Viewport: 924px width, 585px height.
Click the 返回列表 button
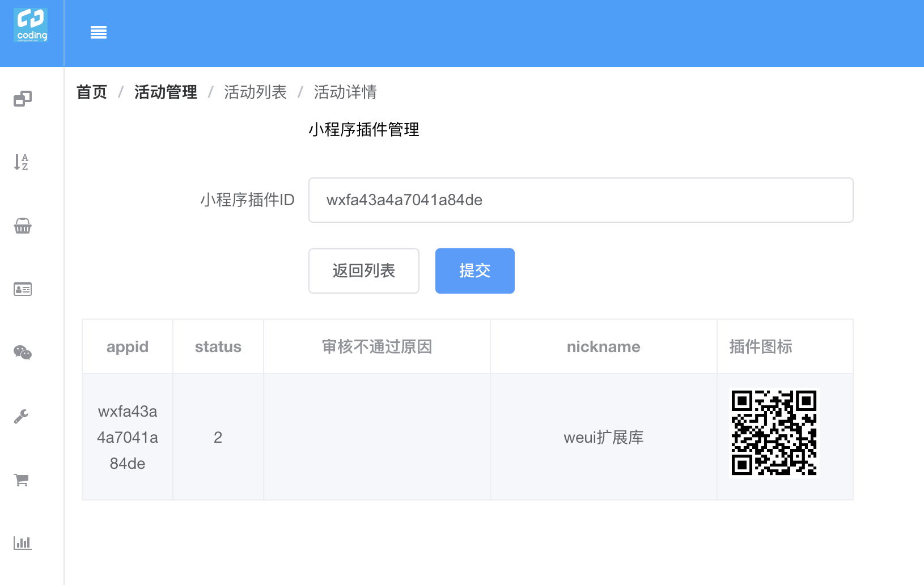click(x=364, y=271)
